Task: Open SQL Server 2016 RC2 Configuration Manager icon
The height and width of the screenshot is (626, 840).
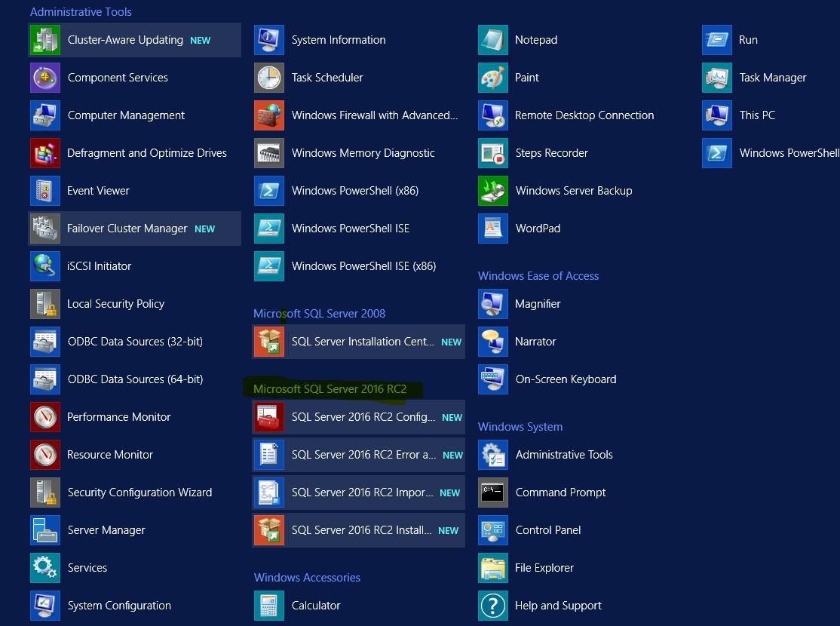Action: (269, 417)
